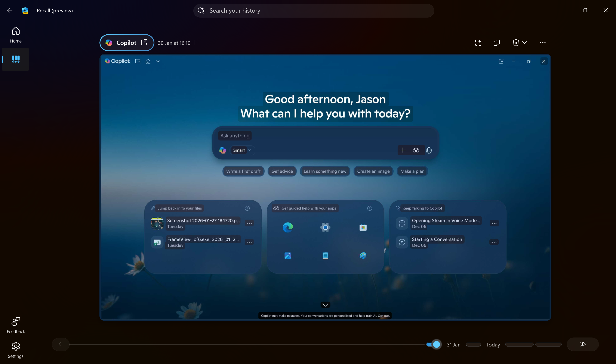Click the timeline slider handle
The width and height of the screenshot is (616, 364).
coord(436,344)
